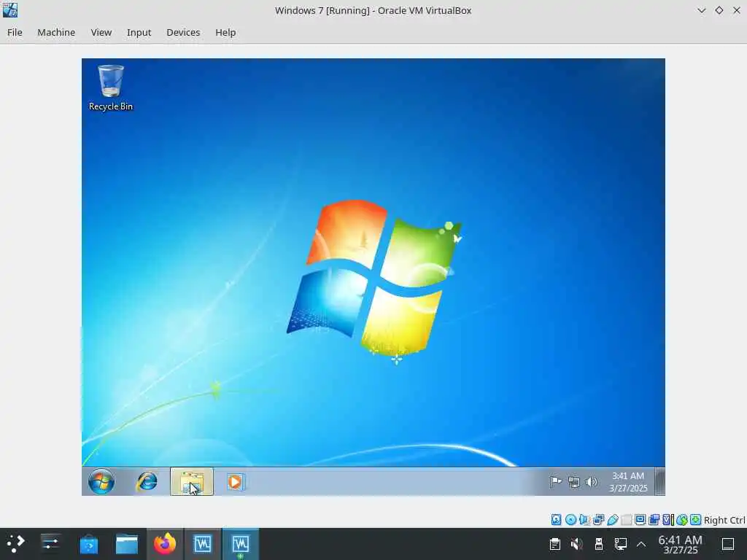Open the Help menu

[225, 32]
